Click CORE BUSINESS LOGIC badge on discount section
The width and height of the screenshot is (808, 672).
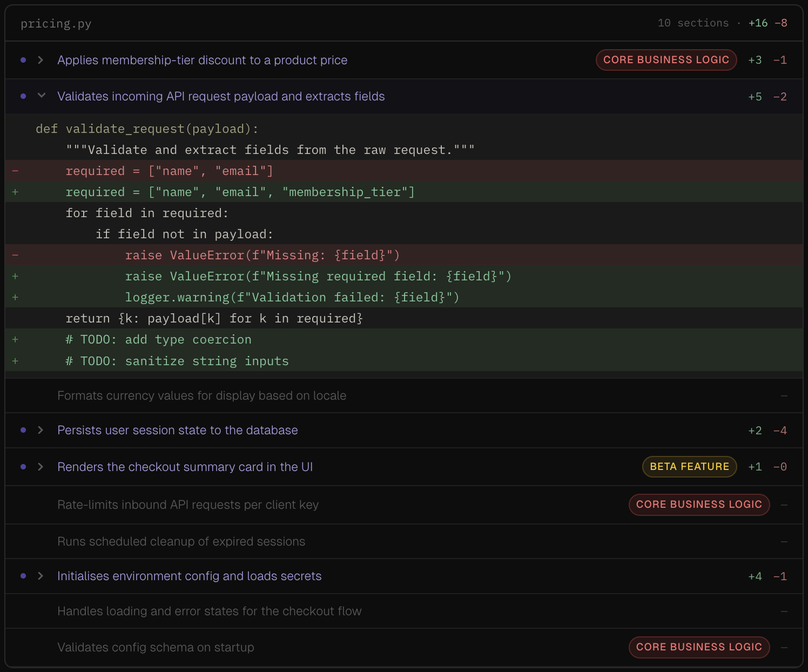pyautogui.click(x=665, y=60)
